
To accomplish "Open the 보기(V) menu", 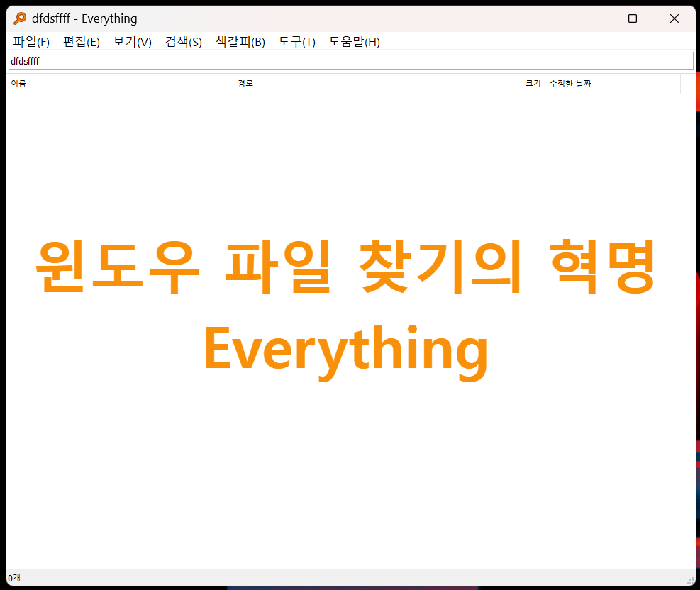I will pos(132,42).
